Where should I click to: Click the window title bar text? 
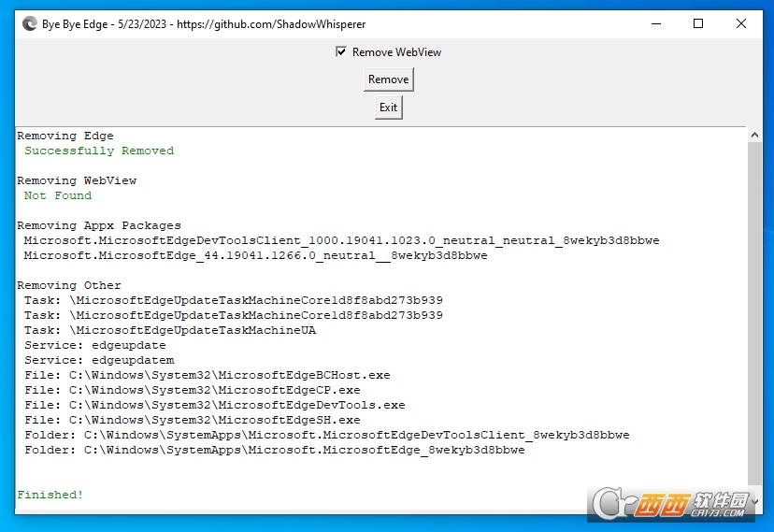coord(204,24)
